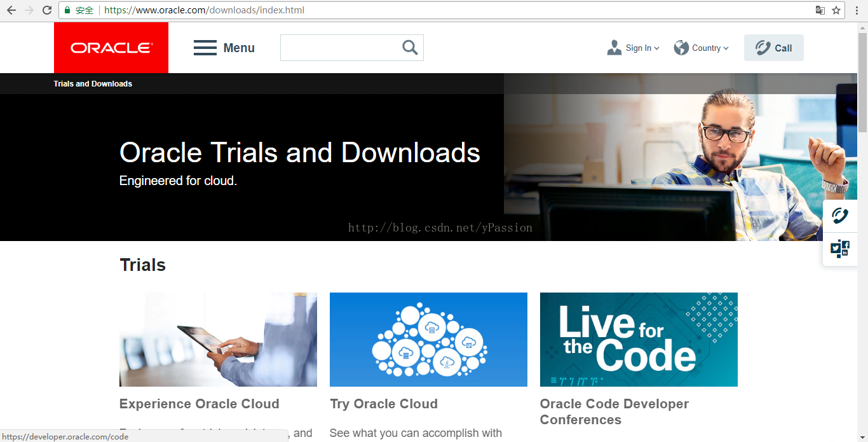Click the Menu label in header
The height and width of the screenshot is (442, 868).
[x=239, y=48]
